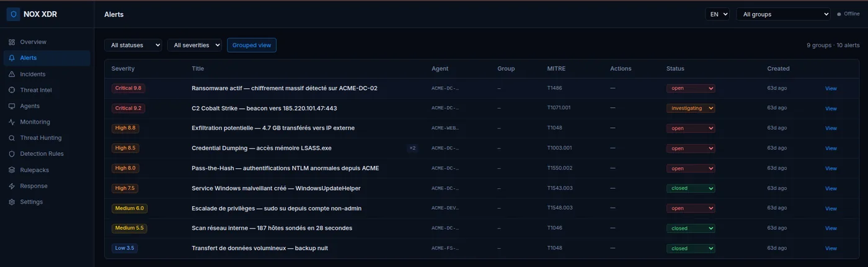View the Credential Dumping alert
This screenshot has width=868, height=267.
(831, 148)
